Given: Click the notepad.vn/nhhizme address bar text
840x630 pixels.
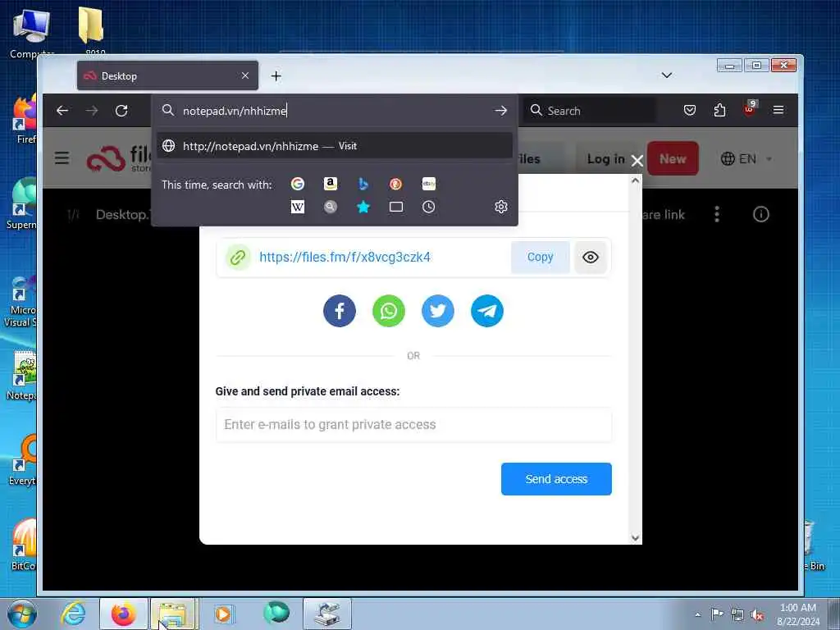Looking at the screenshot, I should [x=235, y=111].
